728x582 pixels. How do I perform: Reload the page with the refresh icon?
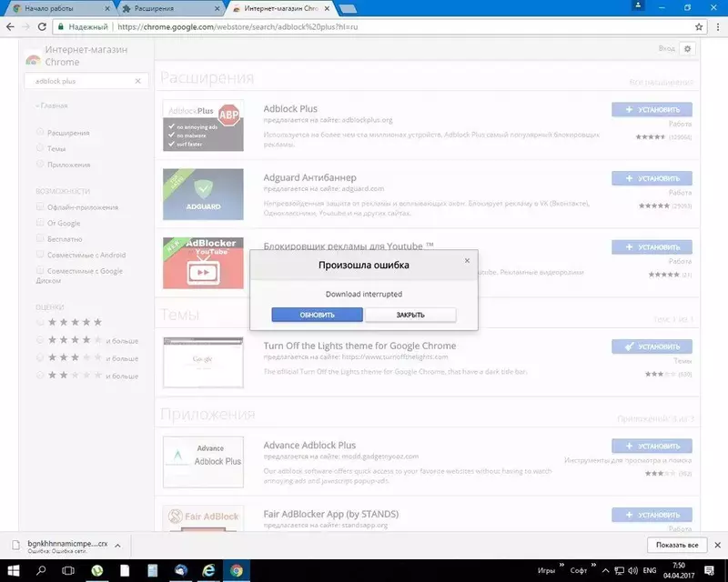coord(42,27)
